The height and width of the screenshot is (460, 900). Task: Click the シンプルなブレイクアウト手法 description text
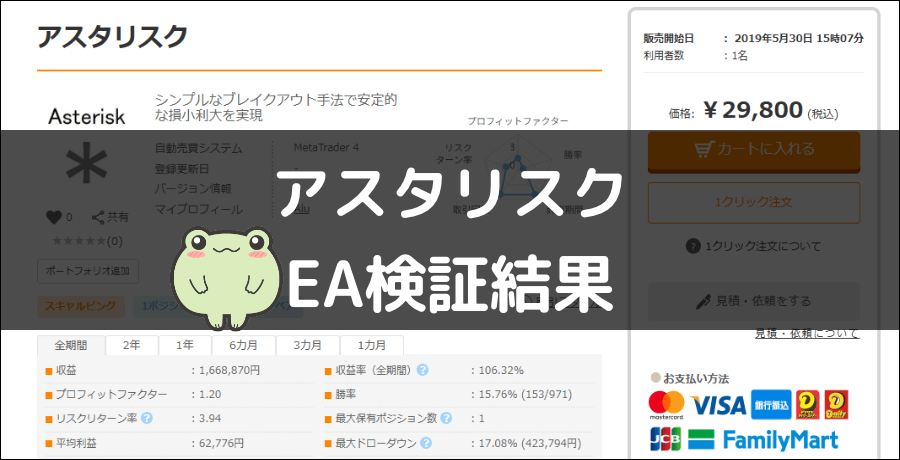point(276,107)
